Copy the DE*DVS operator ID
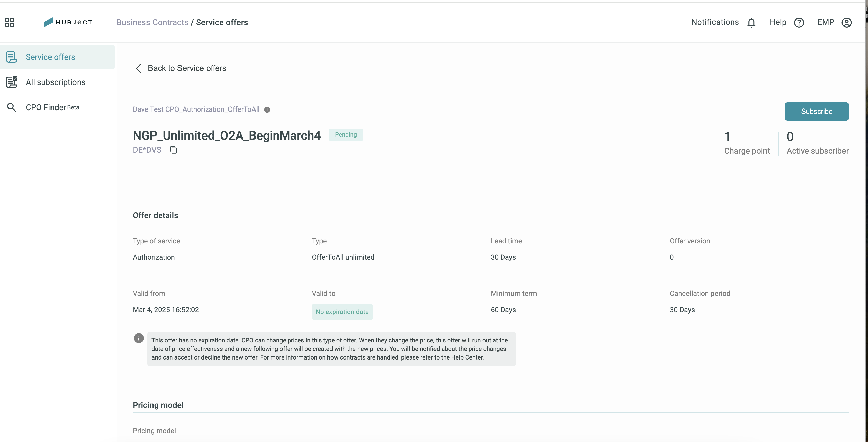The height and width of the screenshot is (442, 868). [173, 150]
